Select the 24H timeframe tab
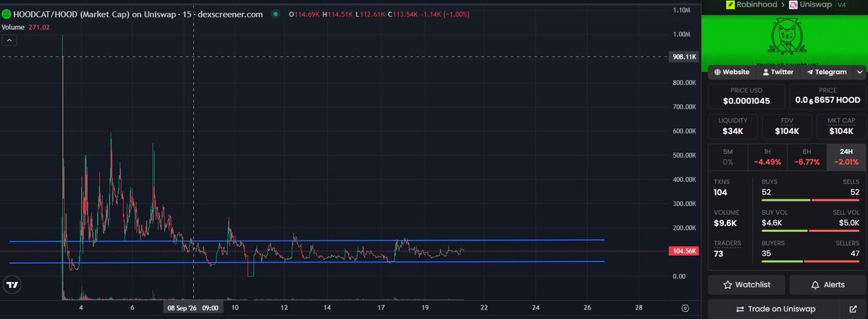This screenshot has width=868, height=319. tap(846, 157)
